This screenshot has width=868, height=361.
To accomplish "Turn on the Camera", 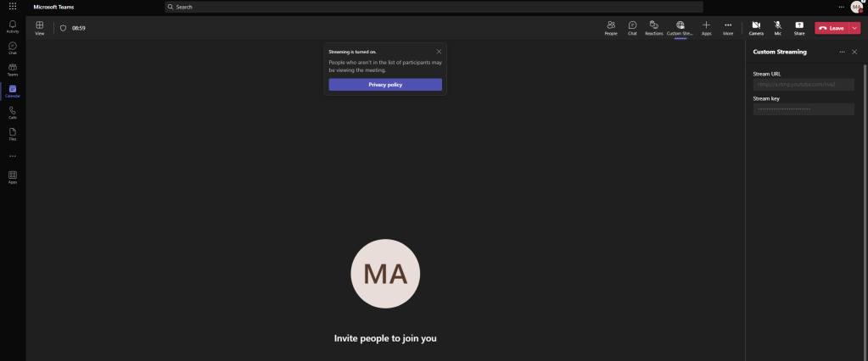I will [x=755, y=27].
